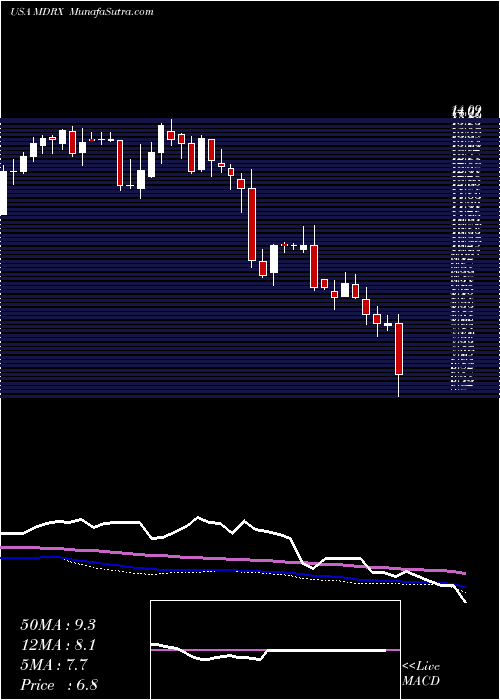Click the <<Live MACD label
Viewport: 500px width, 700px height.
tap(421, 674)
